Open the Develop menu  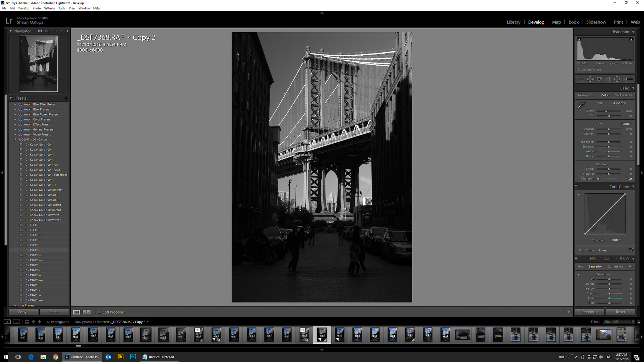24,8
